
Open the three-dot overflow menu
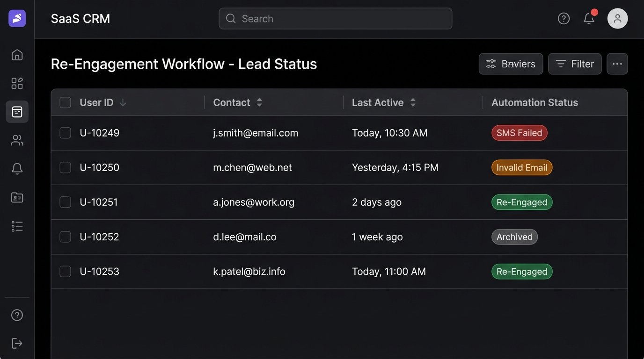click(617, 64)
